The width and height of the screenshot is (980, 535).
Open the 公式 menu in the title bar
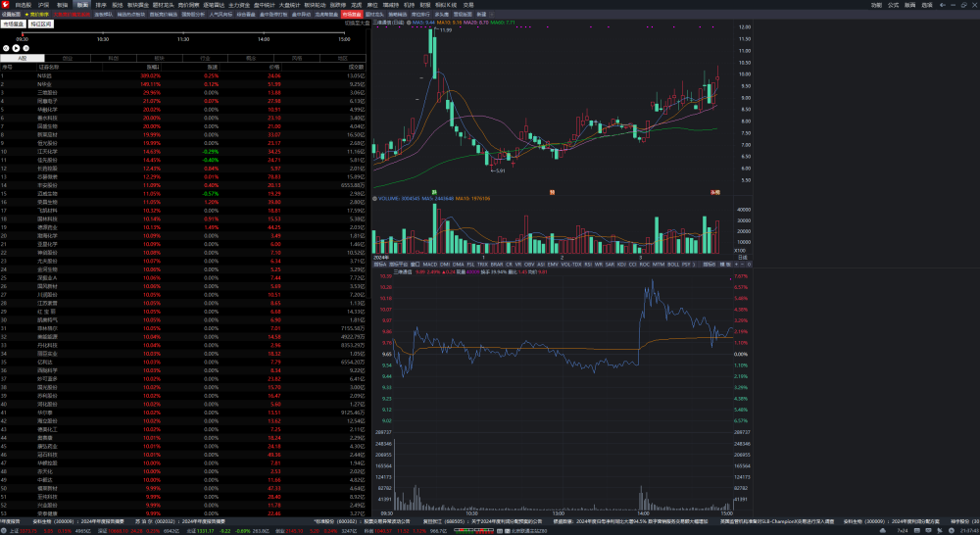click(893, 5)
